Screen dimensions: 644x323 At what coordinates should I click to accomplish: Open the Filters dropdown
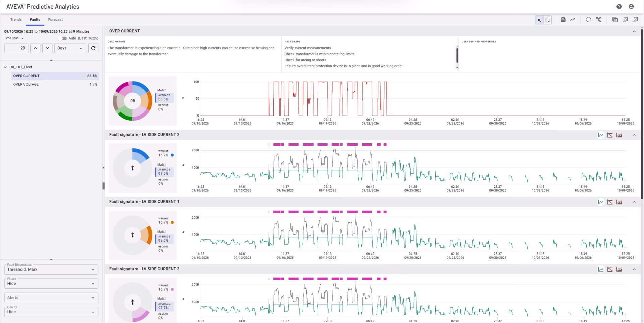pos(51,283)
